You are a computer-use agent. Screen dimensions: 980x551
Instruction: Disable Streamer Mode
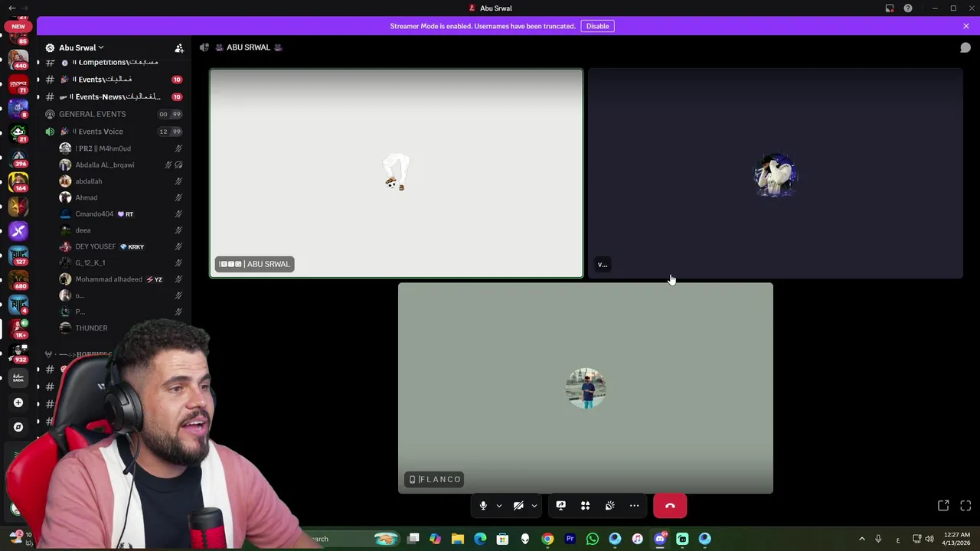(x=597, y=26)
